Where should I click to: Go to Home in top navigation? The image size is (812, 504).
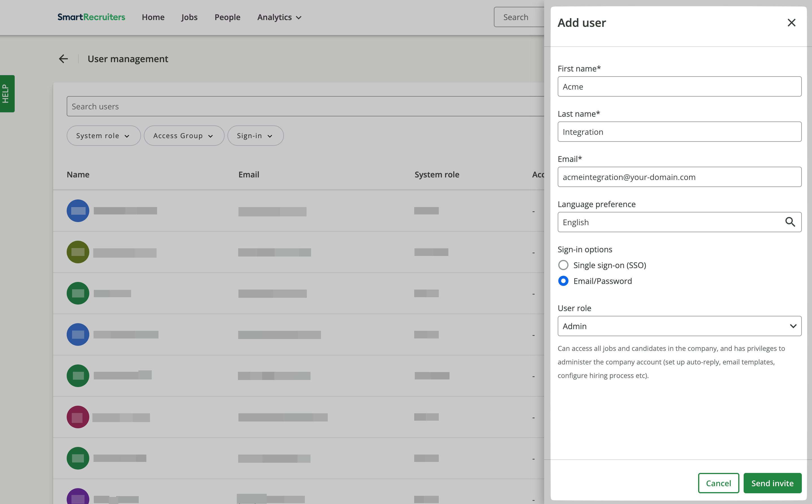coord(153,17)
